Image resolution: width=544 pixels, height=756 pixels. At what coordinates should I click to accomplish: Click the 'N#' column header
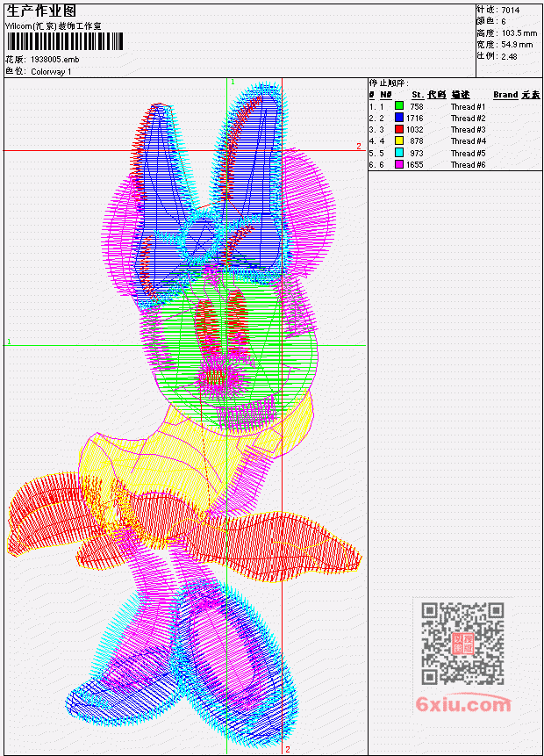(x=385, y=95)
